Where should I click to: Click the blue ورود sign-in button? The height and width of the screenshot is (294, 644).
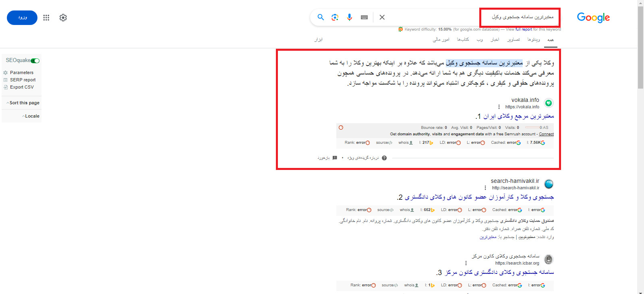tap(22, 18)
